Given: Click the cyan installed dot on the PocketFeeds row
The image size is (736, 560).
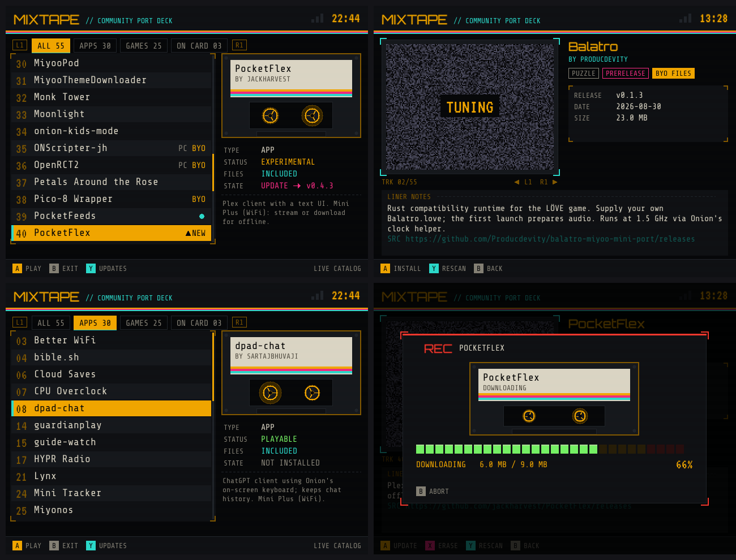Looking at the screenshot, I should pyautogui.click(x=202, y=216).
